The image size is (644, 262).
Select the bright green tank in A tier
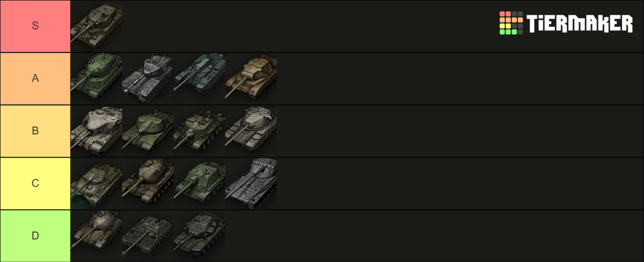tap(97, 78)
